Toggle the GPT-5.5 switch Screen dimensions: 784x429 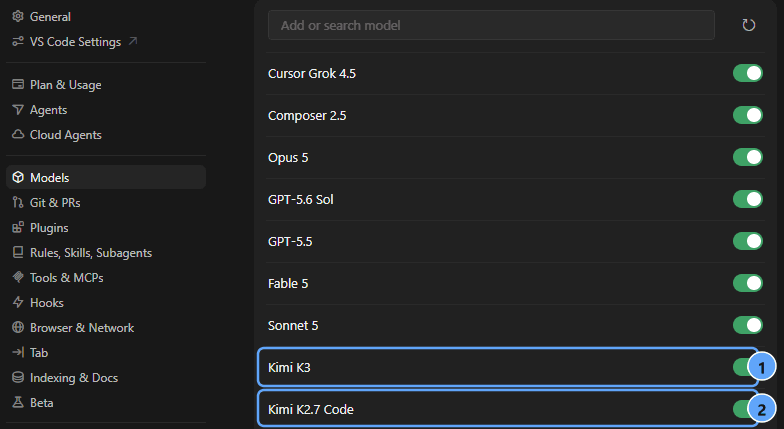tap(748, 241)
